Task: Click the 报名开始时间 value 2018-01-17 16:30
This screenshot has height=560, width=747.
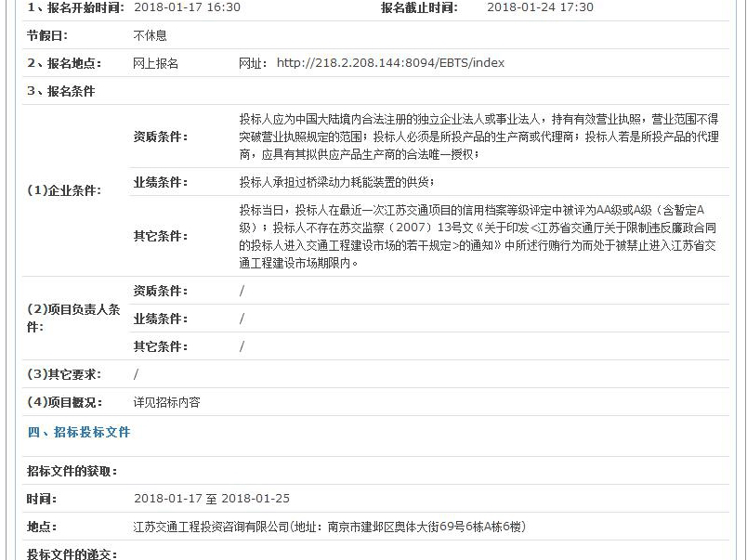Action: tap(187, 7)
